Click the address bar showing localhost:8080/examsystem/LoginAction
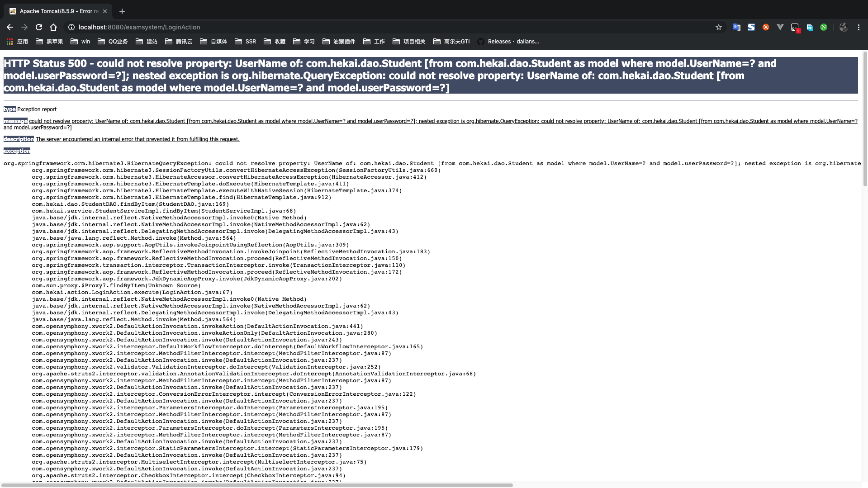Viewport: 868px width, 488px height. tap(394, 27)
